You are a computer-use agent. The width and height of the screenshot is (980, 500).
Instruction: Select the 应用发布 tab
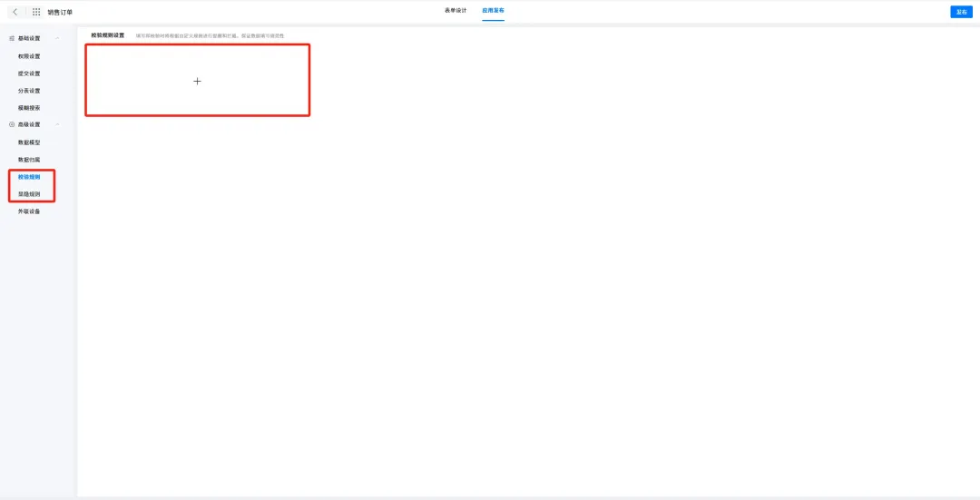493,10
